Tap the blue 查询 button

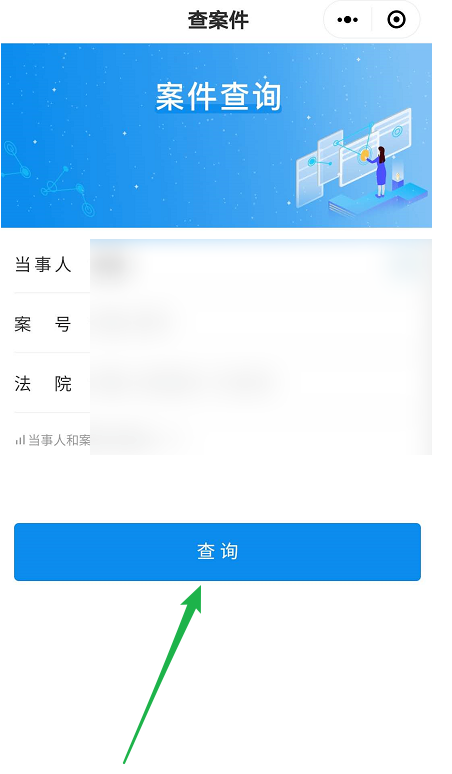217,552
